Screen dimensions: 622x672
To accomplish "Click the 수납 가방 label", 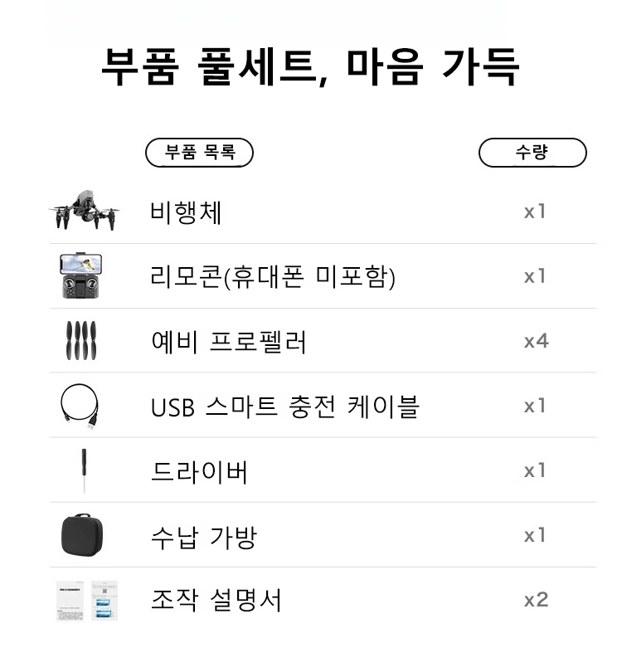I will tap(204, 537).
